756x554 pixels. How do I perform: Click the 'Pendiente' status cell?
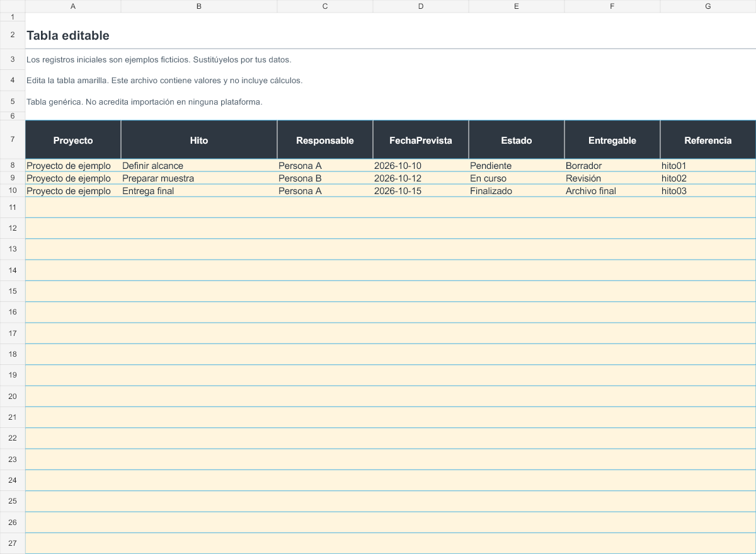517,166
